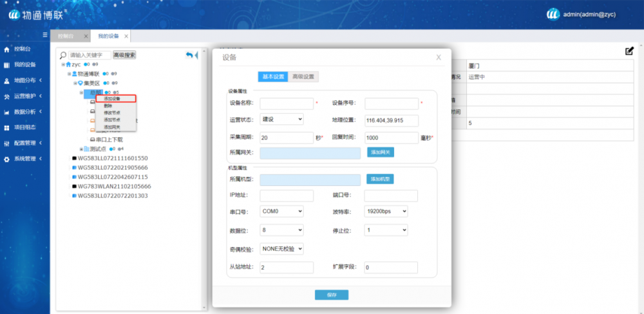
Task: Click the 地图分布 person icon in sidebar
Action: pyautogui.click(x=6, y=81)
